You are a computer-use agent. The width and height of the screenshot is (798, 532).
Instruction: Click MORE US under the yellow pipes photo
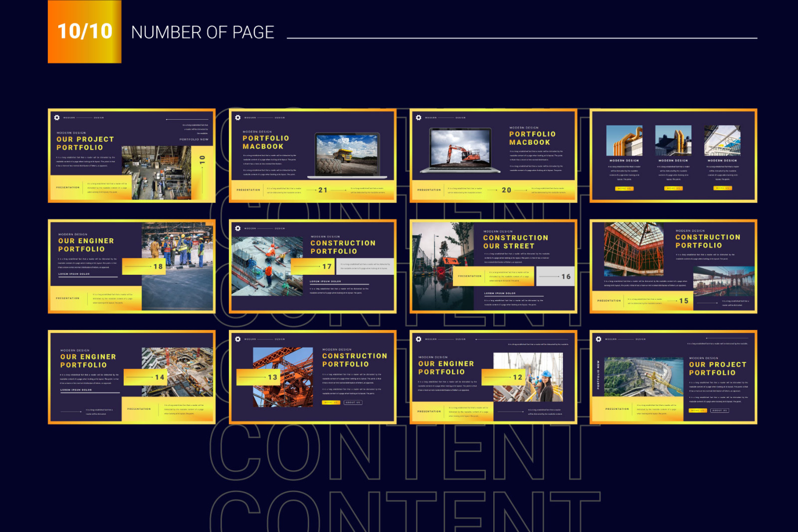pos(624,188)
